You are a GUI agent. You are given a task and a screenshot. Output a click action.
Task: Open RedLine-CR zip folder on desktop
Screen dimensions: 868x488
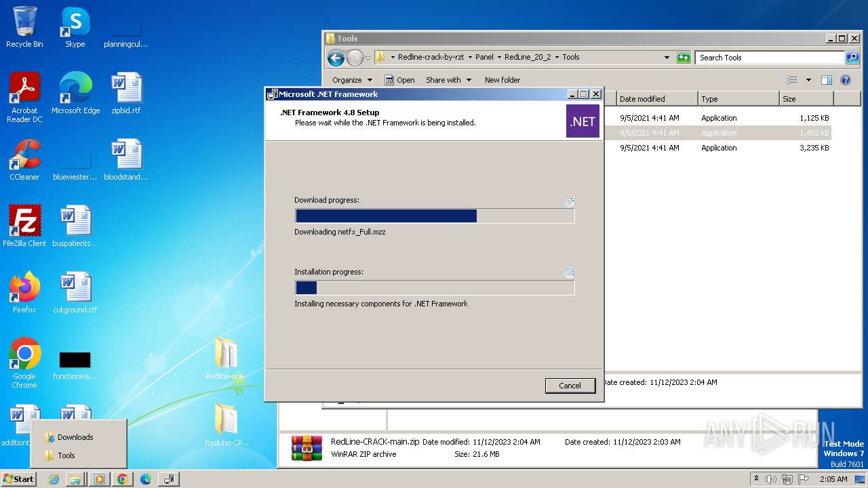point(226,426)
